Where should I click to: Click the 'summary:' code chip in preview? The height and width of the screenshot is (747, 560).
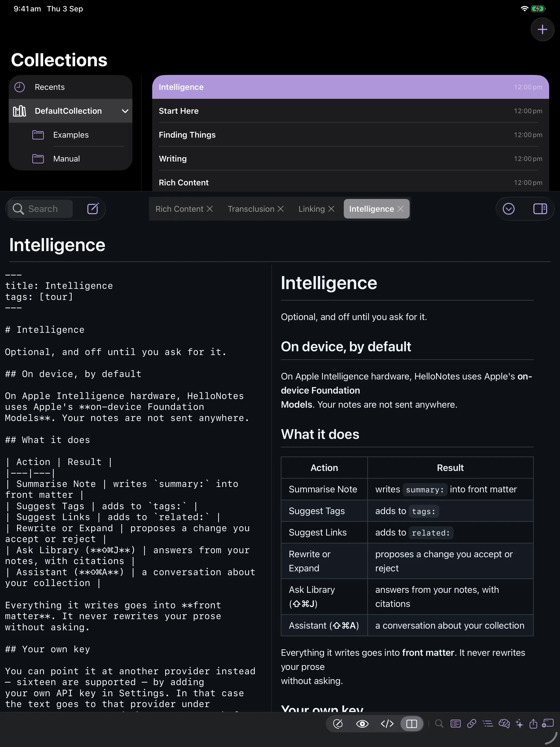(425, 489)
